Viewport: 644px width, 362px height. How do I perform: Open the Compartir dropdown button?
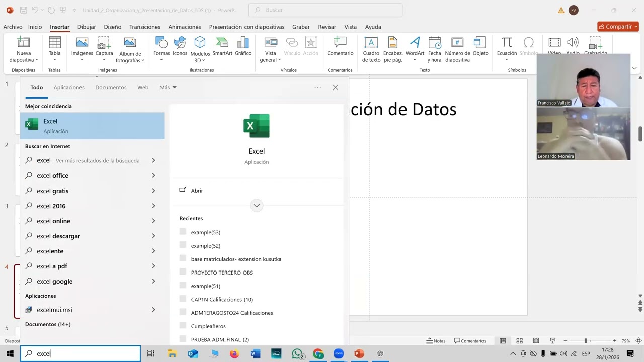[618, 27]
